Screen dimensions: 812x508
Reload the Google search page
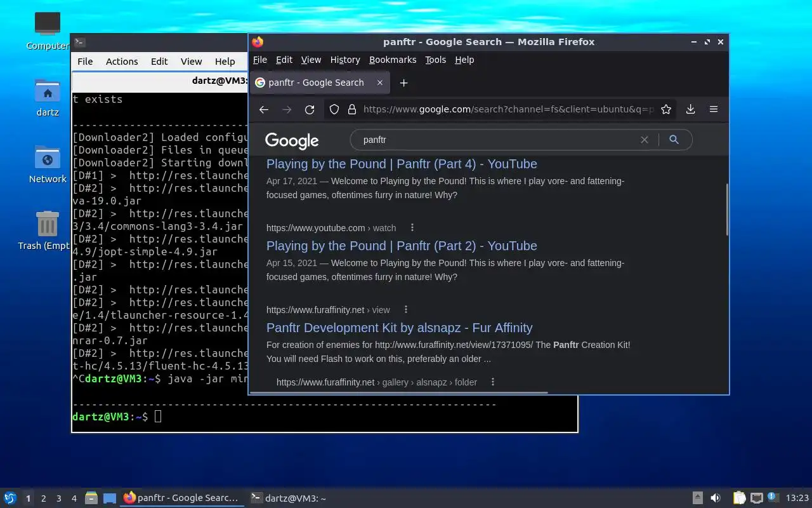point(310,109)
